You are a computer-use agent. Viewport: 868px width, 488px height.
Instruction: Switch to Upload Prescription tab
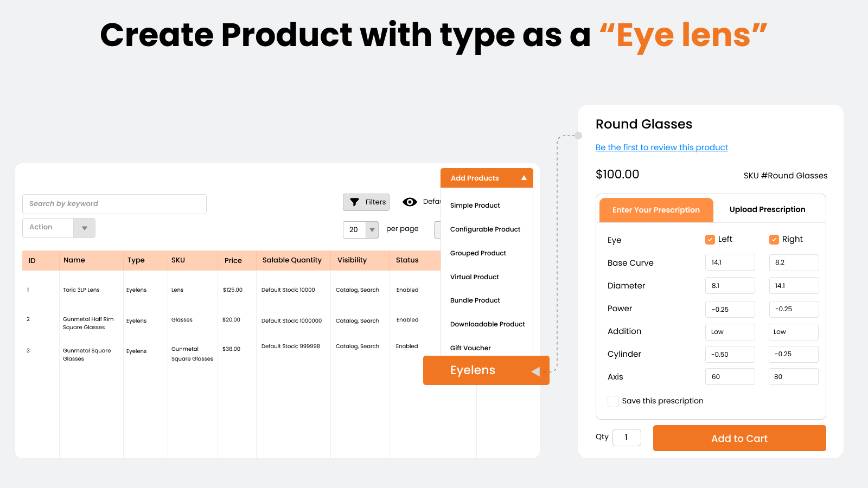767,210
